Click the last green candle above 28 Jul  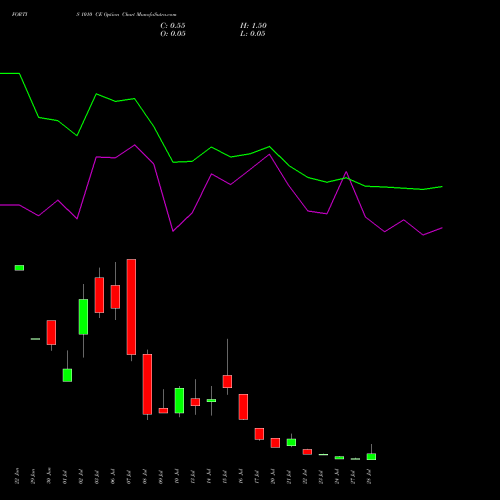click(x=371, y=457)
